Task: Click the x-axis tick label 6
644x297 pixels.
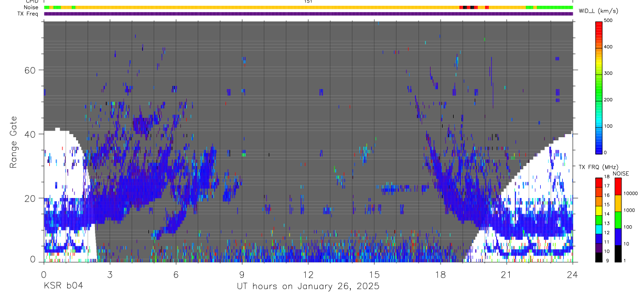Action: [176, 273]
